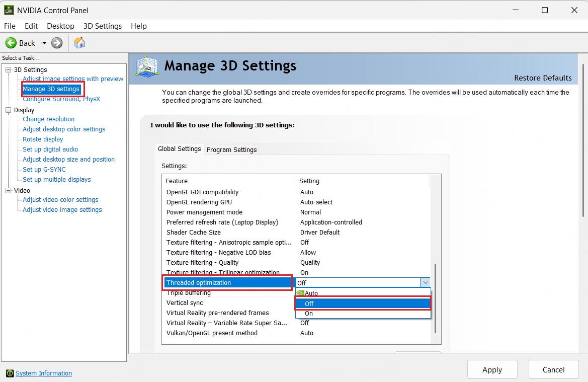
Task: Open Adjust video color settings
Action: 60,200
